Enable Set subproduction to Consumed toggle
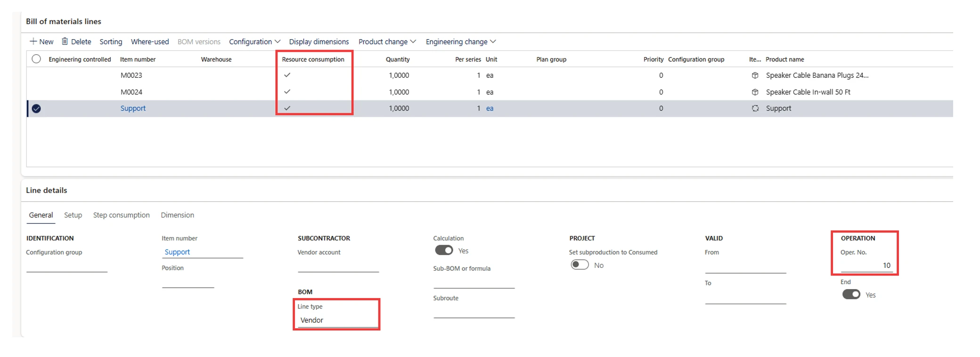This screenshot has width=980, height=357. 580,265
